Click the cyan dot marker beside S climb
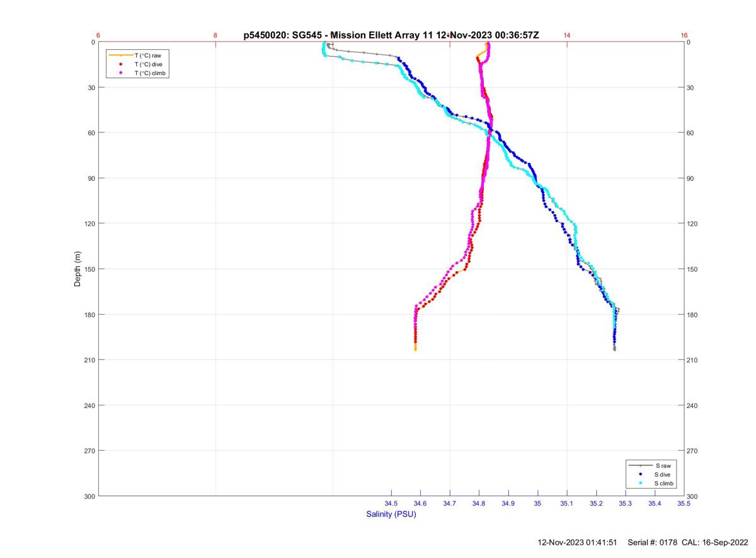Image resolution: width=756 pixels, height=558 pixels. pyautogui.click(x=640, y=483)
